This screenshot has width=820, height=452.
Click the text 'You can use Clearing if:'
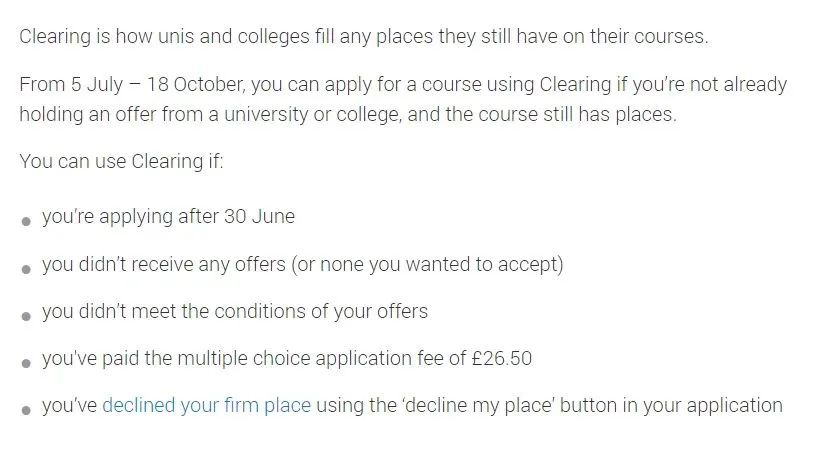click(121, 161)
